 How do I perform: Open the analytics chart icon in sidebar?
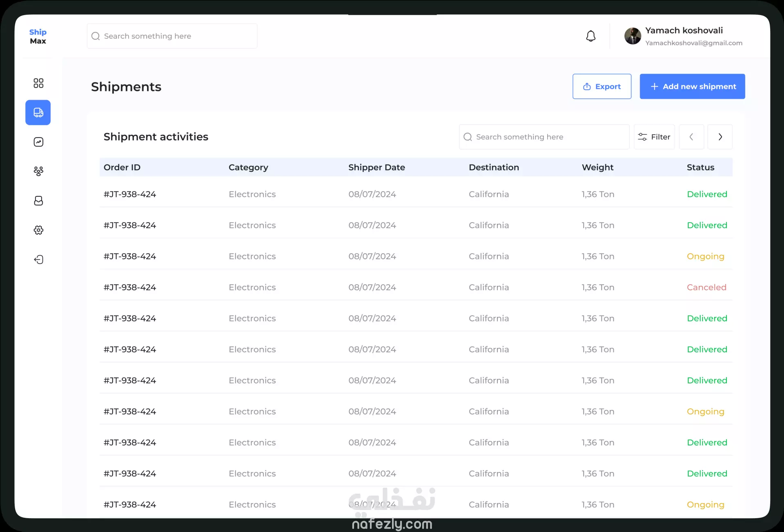[x=38, y=142]
